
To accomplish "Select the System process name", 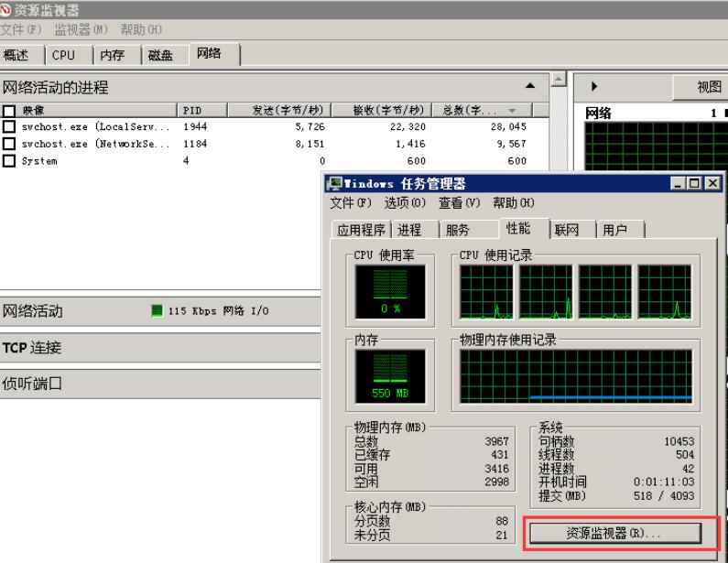I will click(x=39, y=161).
